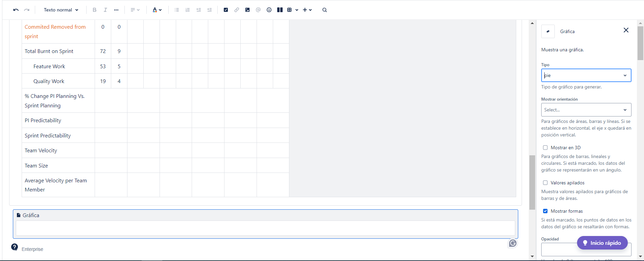Open more formatting options ellipsis
This screenshot has width=644, height=261.
tap(116, 10)
